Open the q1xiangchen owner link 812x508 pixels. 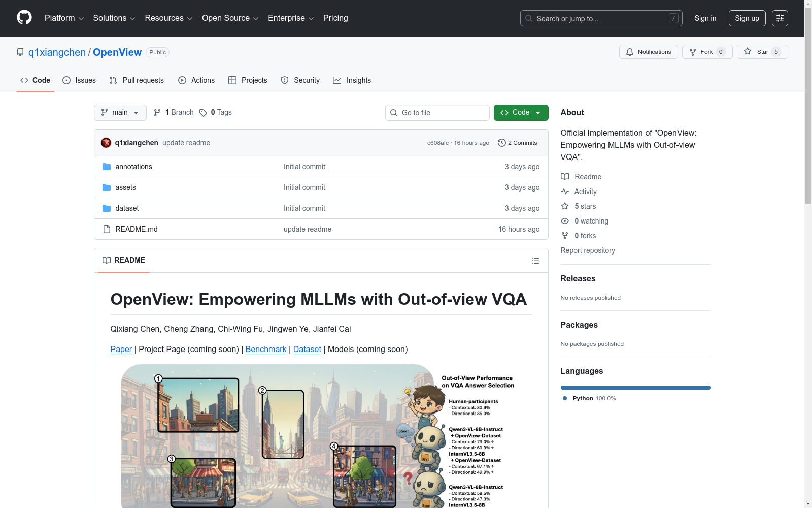click(57, 52)
